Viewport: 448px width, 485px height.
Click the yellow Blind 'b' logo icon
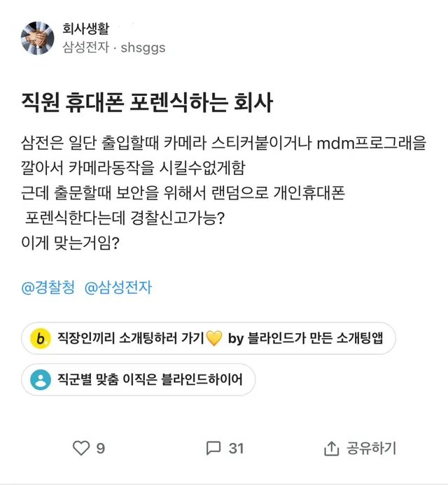tap(41, 339)
